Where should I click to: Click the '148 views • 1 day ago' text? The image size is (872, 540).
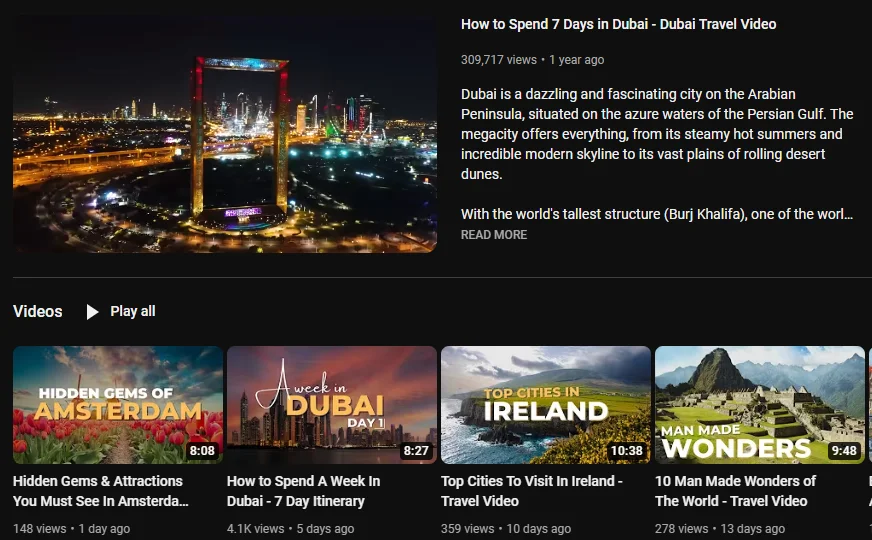pyautogui.click(x=72, y=529)
